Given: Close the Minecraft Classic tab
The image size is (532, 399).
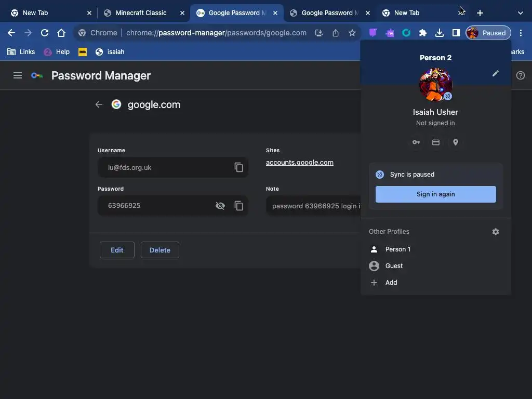Looking at the screenshot, I should 182,13.
